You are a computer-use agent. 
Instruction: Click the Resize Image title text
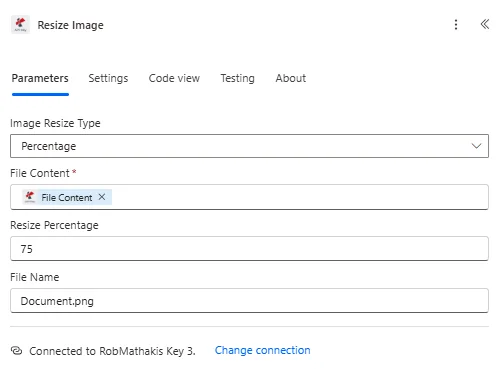coord(70,25)
